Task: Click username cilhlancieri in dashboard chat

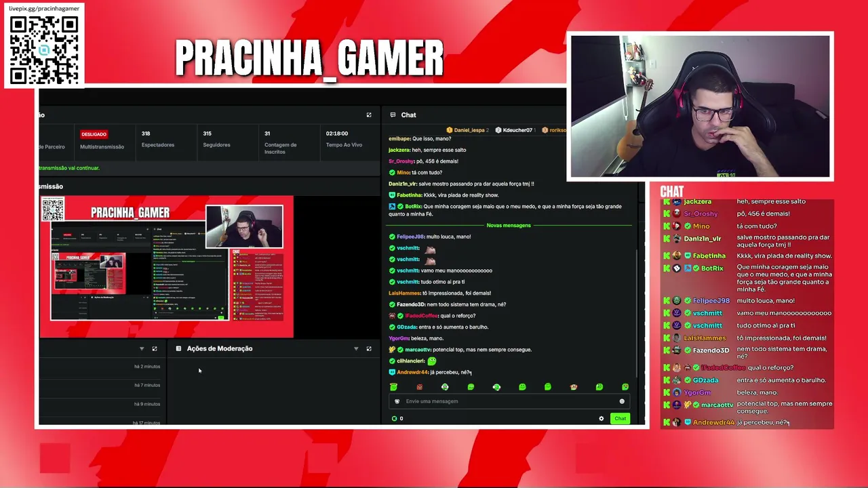Action: tap(411, 361)
